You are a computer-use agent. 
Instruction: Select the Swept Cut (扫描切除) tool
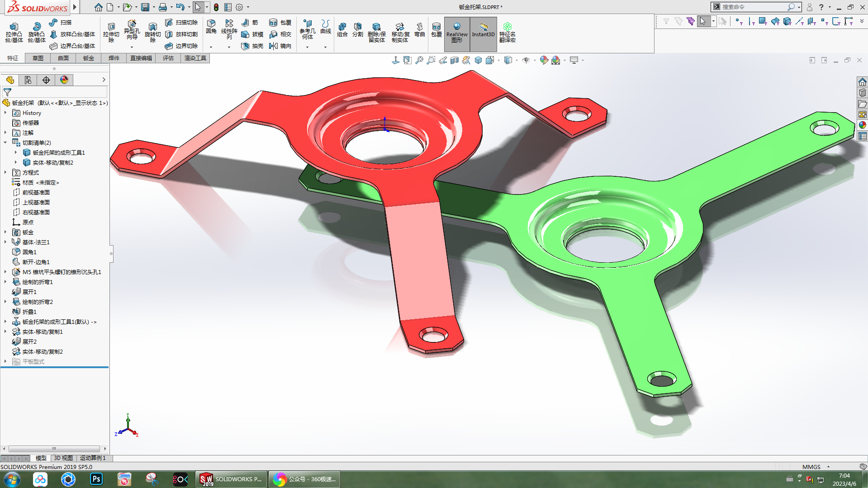pyautogui.click(x=181, y=22)
